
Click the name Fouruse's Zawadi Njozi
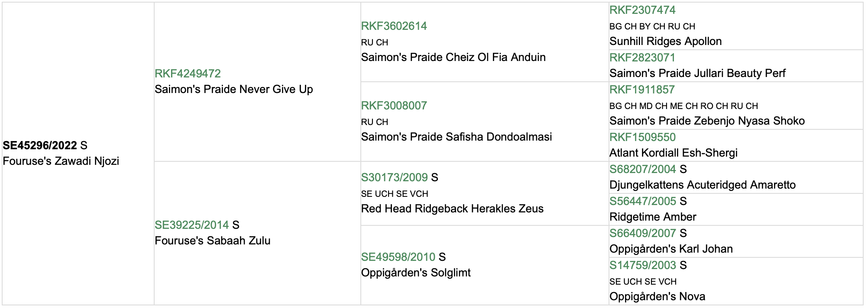pos(61,161)
